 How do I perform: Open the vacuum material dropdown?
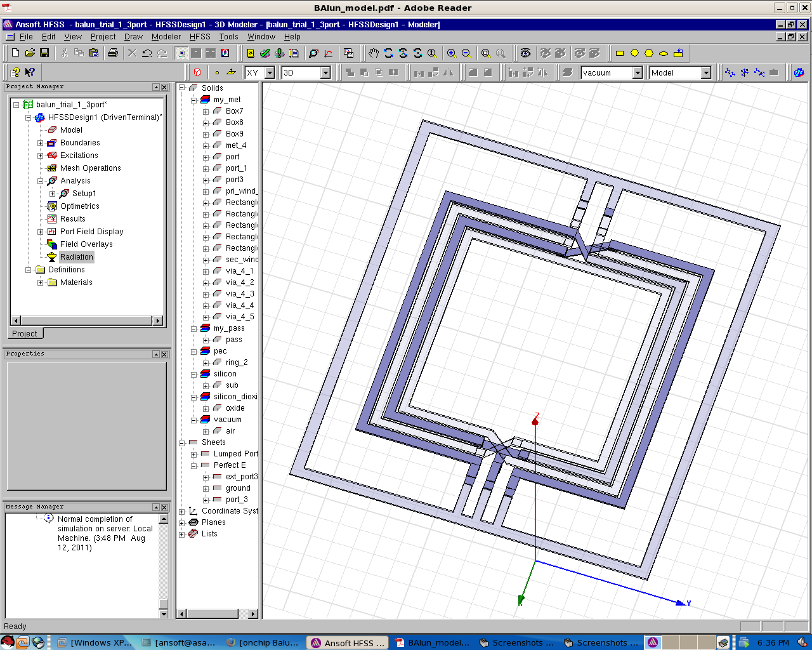[x=638, y=73]
